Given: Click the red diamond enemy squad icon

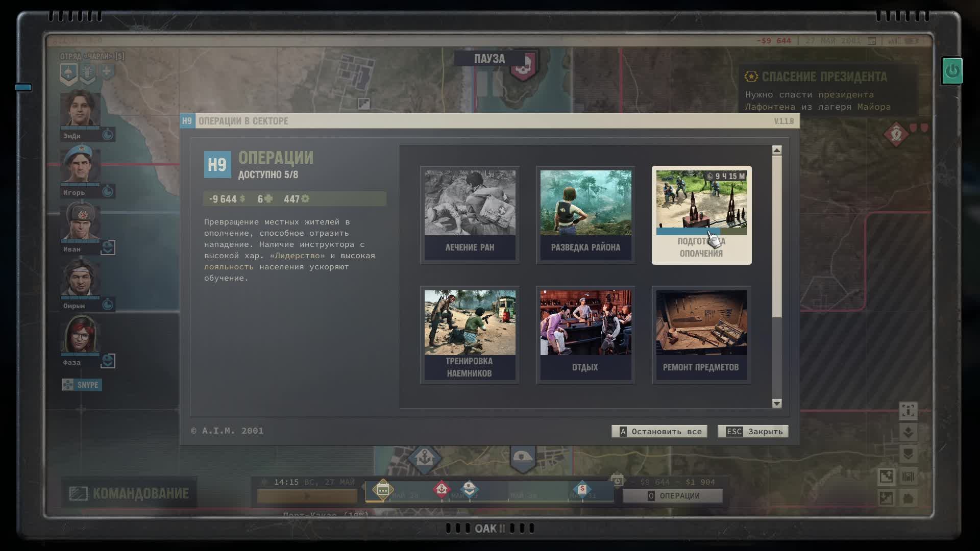Looking at the screenshot, I should pyautogui.click(x=896, y=135).
